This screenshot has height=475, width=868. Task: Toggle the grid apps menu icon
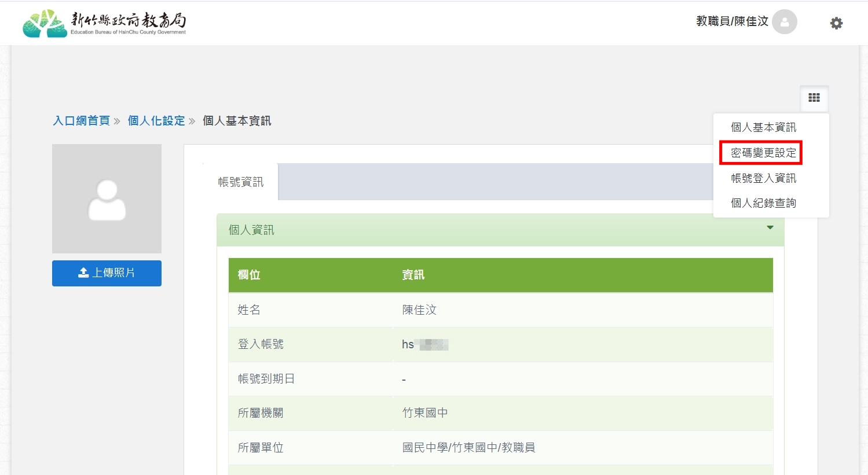tap(814, 98)
